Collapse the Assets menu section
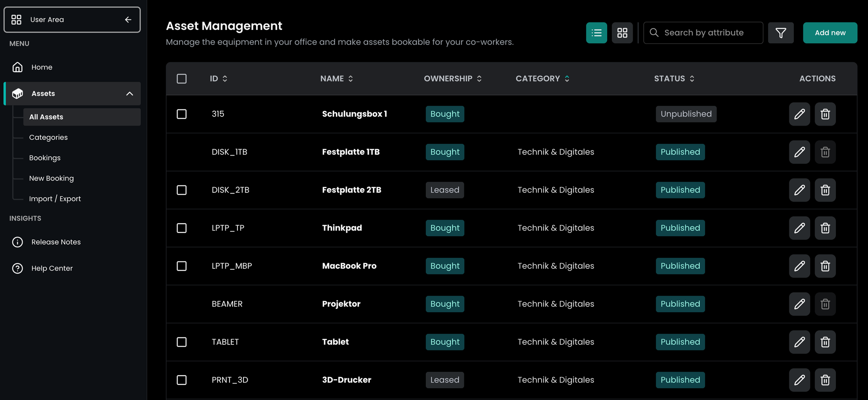868x400 pixels. pos(129,94)
